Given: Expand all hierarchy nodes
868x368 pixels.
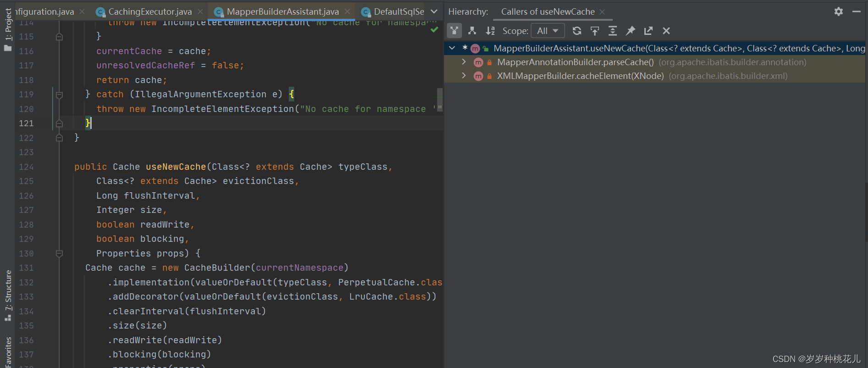Looking at the screenshot, I should [613, 31].
